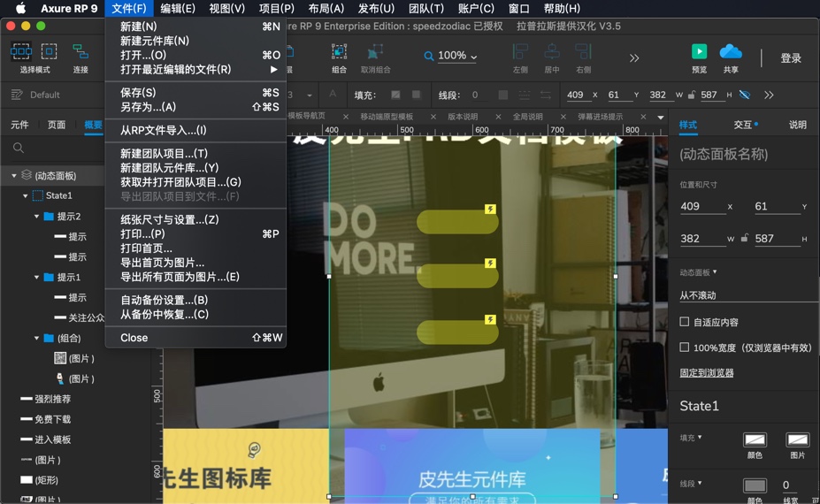The image size is (820, 504).
Task: Expand the 动态面板 section dropdown
Action: click(x=715, y=271)
